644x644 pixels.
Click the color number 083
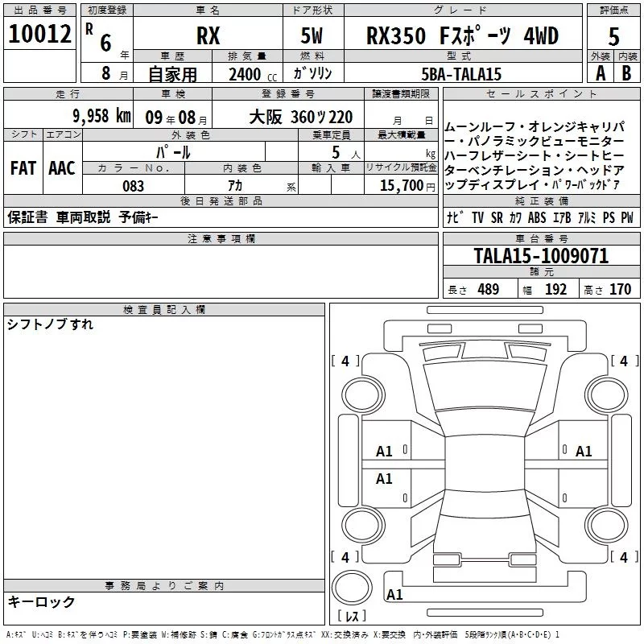[x=134, y=186]
